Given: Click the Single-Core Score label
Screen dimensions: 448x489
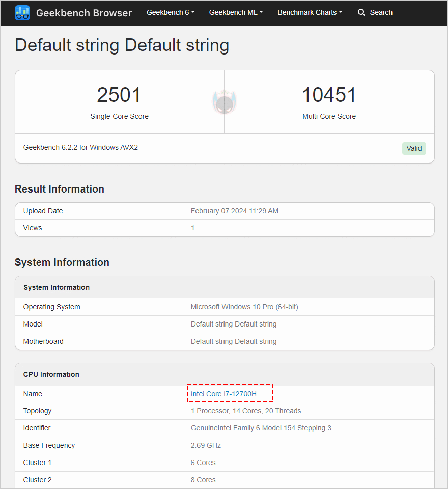Looking at the screenshot, I should pyautogui.click(x=120, y=116).
